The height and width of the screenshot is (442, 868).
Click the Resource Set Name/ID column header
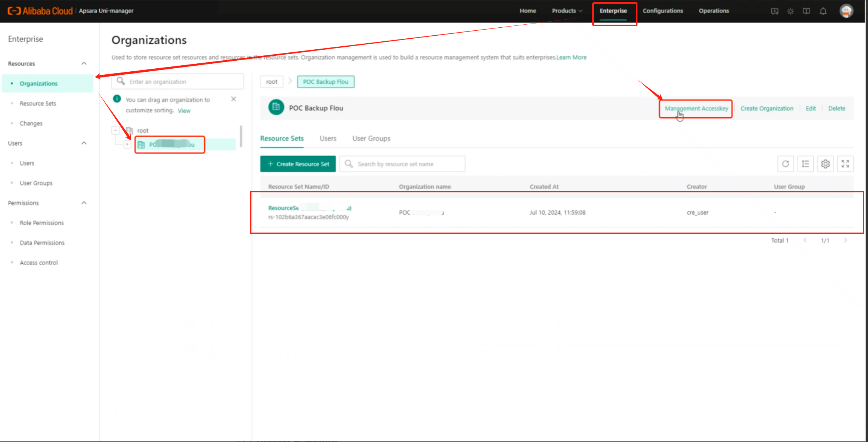pyautogui.click(x=298, y=187)
